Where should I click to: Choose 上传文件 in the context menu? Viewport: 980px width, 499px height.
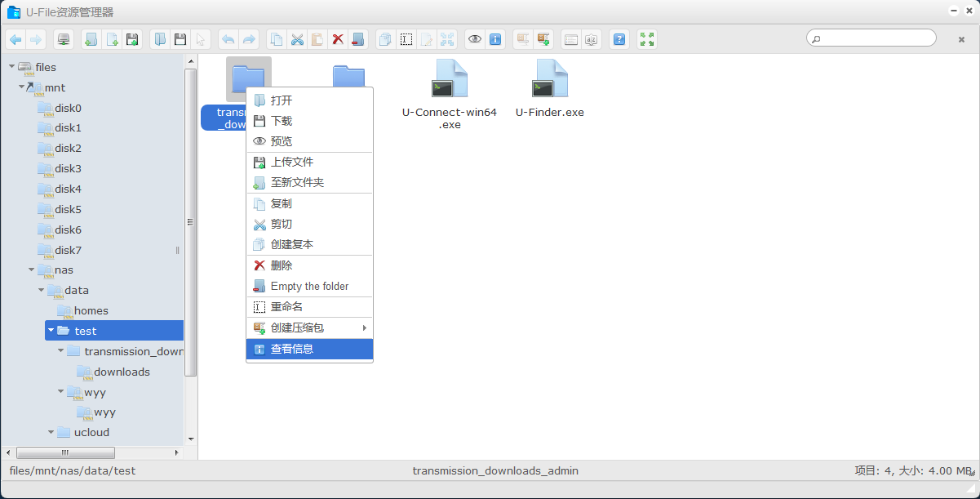(x=309, y=162)
